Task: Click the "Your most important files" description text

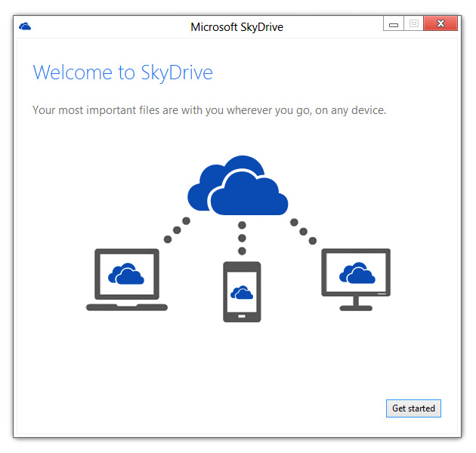Action: pyautogui.click(x=209, y=110)
